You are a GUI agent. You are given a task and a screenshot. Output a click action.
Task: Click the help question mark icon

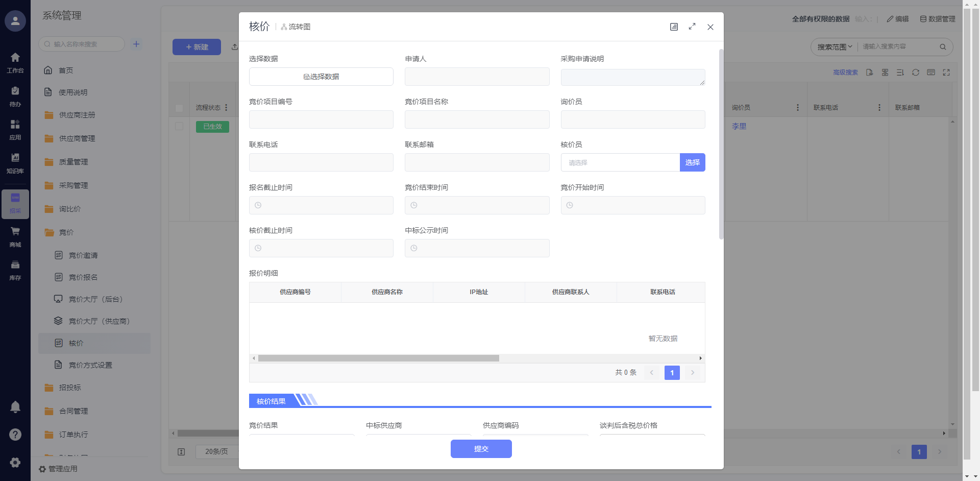point(15,435)
